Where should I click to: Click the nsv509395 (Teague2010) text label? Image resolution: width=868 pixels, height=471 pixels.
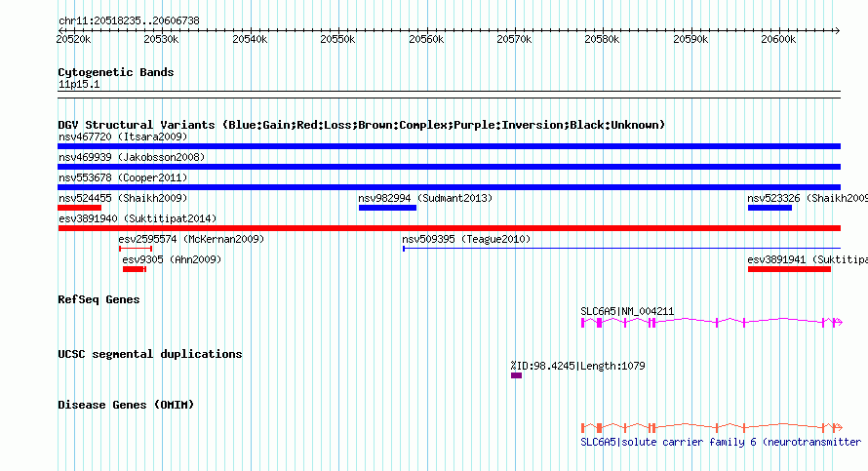[x=466, y=239]
